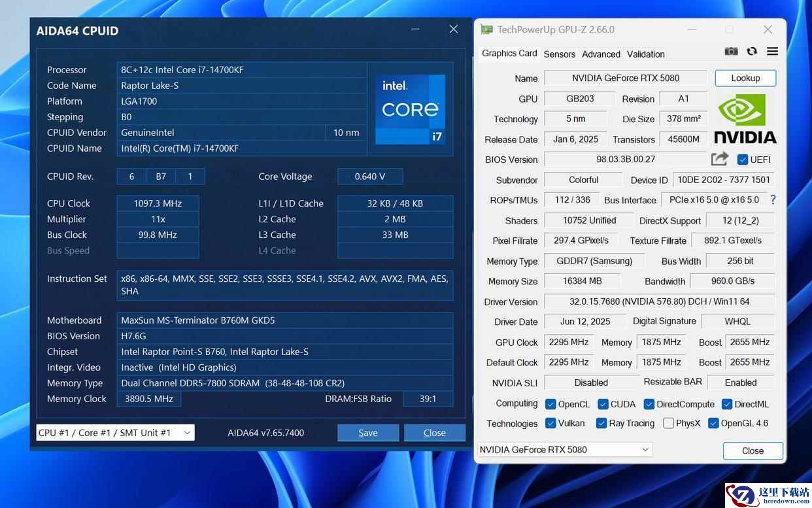Click the NVIDIA SLI Disabled value
The image size is (812, 508).
click(x=591, y=382)
